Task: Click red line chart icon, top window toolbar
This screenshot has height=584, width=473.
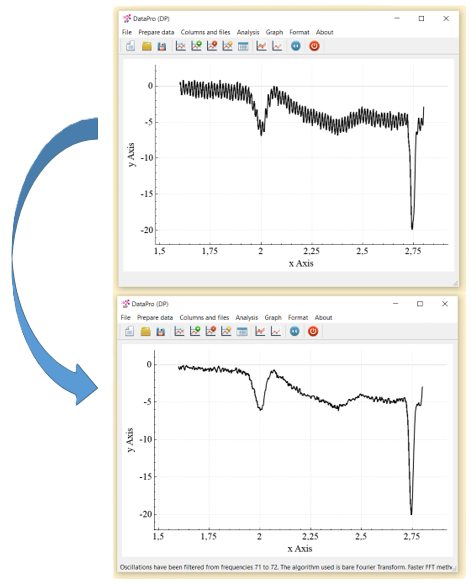Action: pyautogui.click(x=261, y=46)
